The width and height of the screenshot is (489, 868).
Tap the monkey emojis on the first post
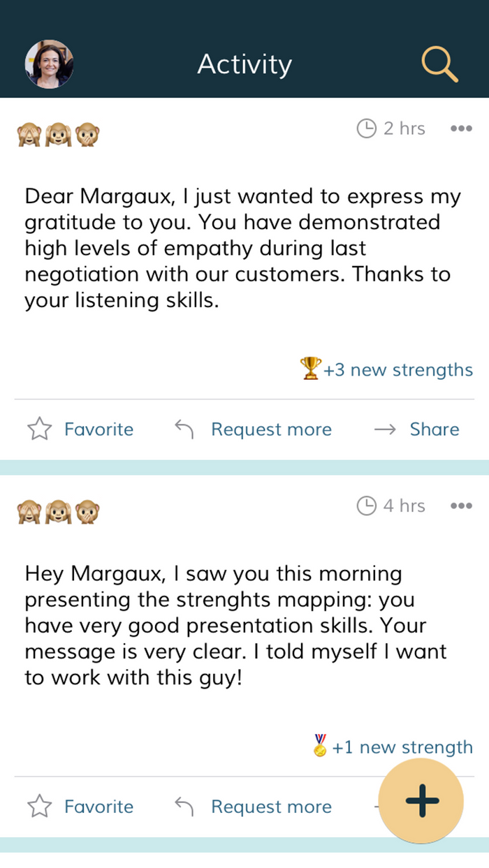pos(58,134)
